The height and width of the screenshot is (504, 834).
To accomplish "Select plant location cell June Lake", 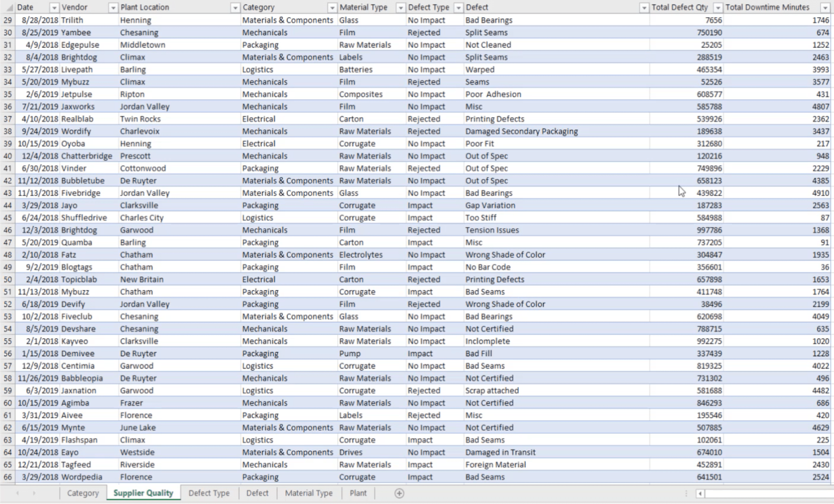I will (x=179, y=428).
